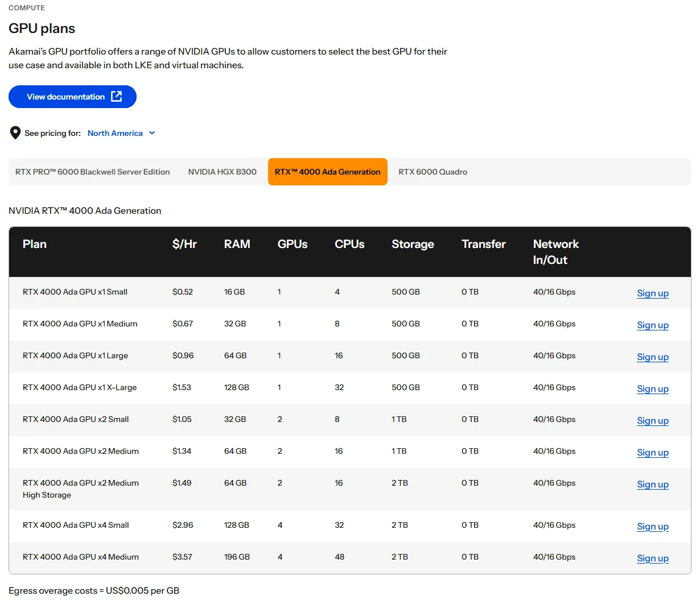Click the 48 CPUs value
Screen dimensions: 700x600
pyautogui.click(x=340, y=557)
